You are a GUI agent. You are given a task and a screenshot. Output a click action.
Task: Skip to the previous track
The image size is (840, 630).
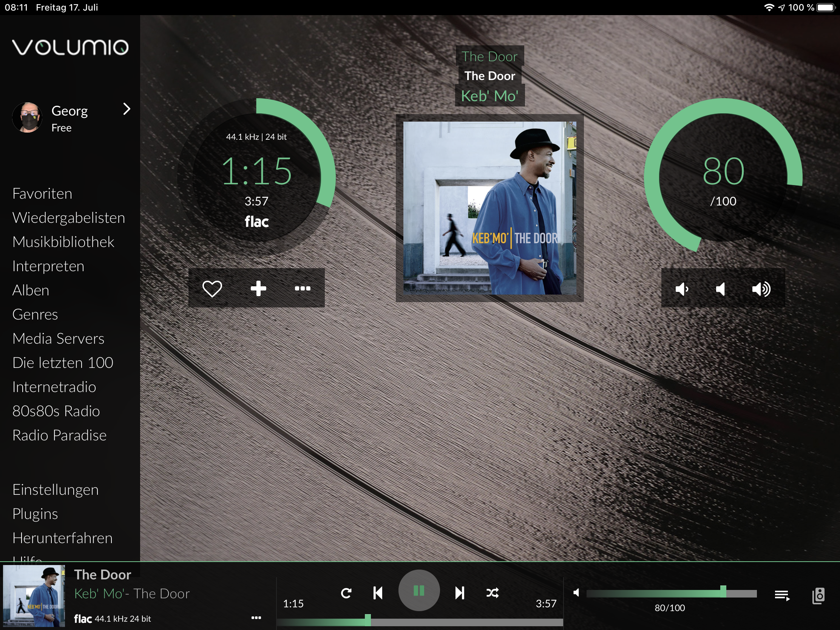click(x=378, y=593)
